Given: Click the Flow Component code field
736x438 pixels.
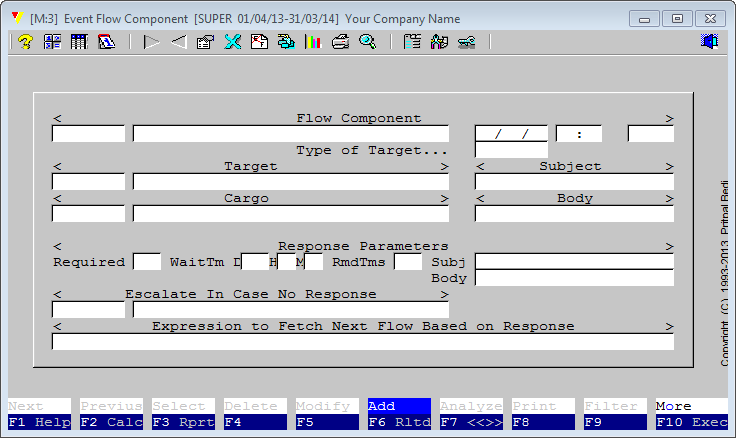Looking at the screenshot, I should pyautogui.click(x=88, y=134).
